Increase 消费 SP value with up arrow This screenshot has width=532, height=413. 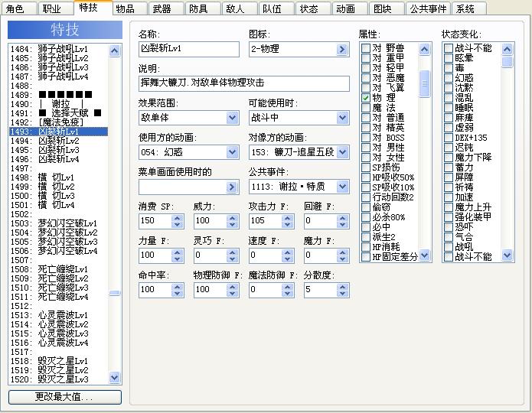tap(177, 218)
